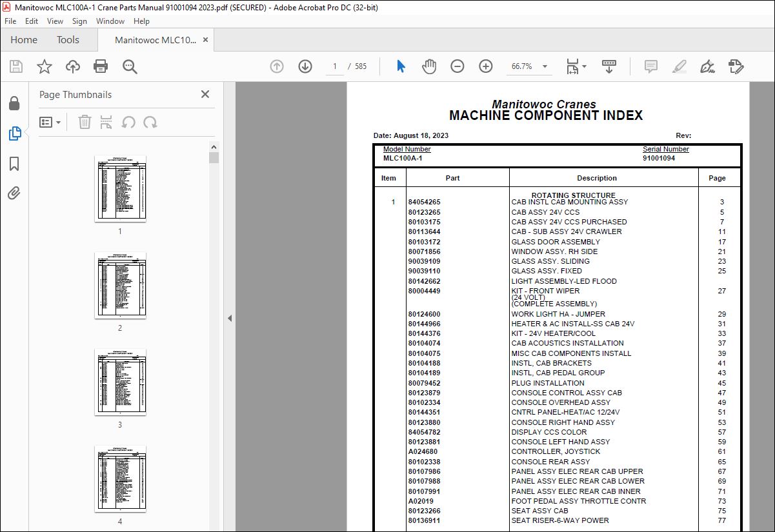Switch to the Tools tab

68,40
